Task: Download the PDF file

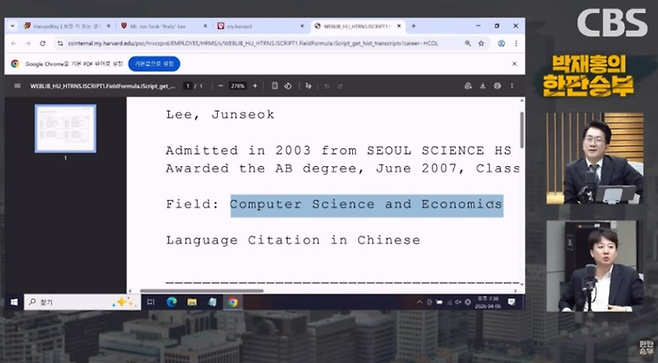Action: [483, 86]
